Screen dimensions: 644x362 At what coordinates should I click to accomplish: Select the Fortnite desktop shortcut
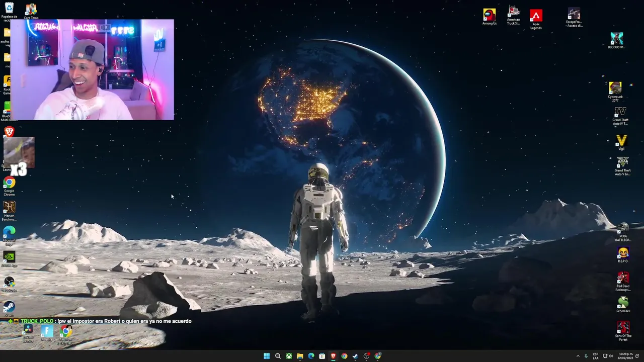point(47,333)
